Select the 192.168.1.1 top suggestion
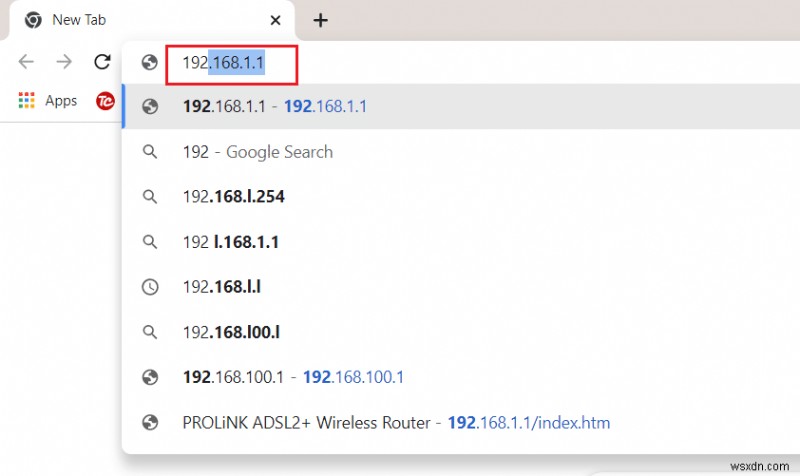The width and height of the screenshot is (800, 476). pyautogui.click(x=275, y=106)
